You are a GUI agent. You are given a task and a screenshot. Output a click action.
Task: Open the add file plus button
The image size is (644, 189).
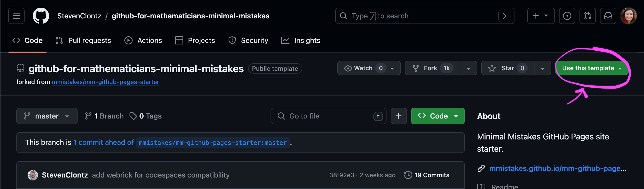pos(399,116)
